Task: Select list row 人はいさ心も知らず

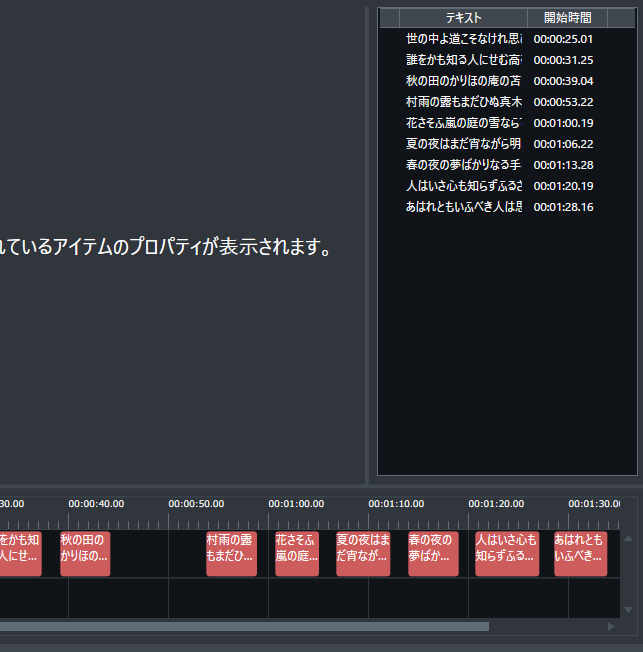Action: [x=507, y=186]
